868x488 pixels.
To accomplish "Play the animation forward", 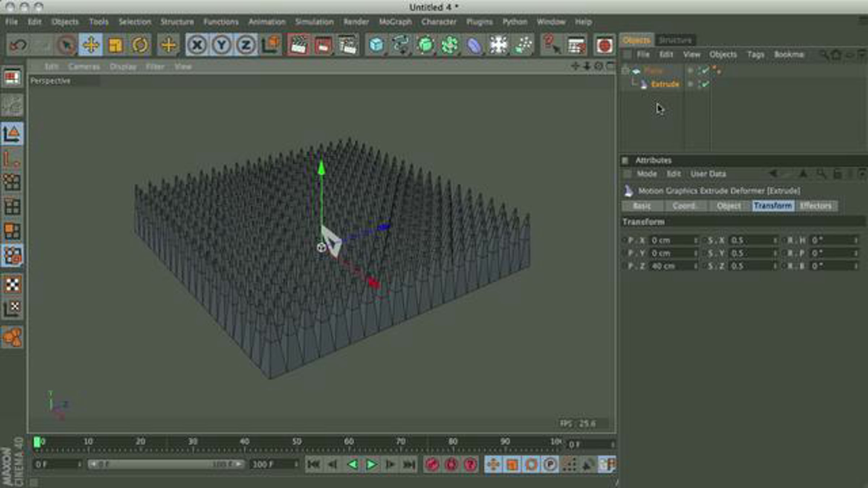I will pyautogui.click(x=371, y=465).
